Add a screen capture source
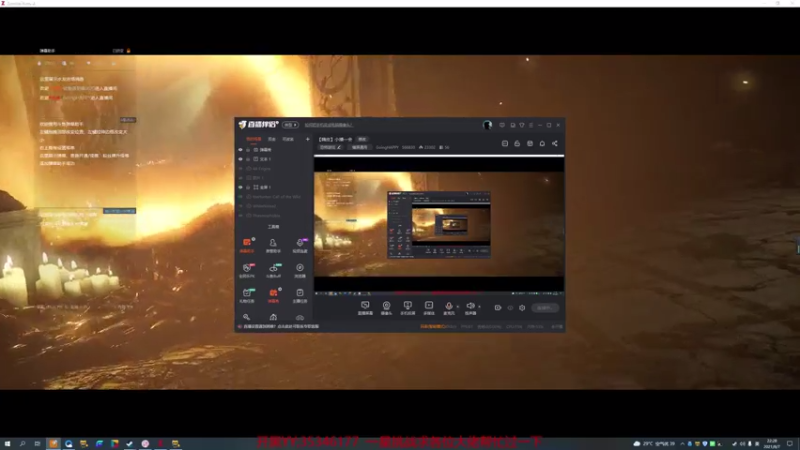Image resolution: width=800 pixels, height=450 pixels. click(x=365, y=308)
